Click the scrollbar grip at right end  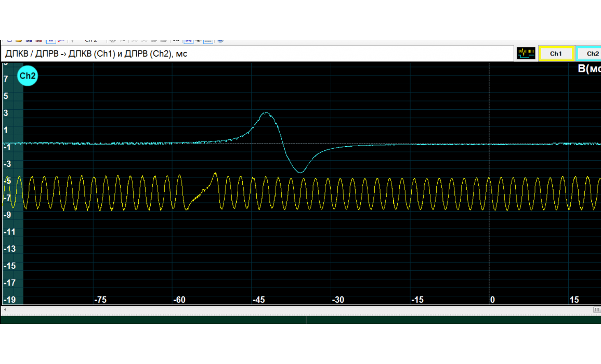pyautogui.click(x=596, y=310)
